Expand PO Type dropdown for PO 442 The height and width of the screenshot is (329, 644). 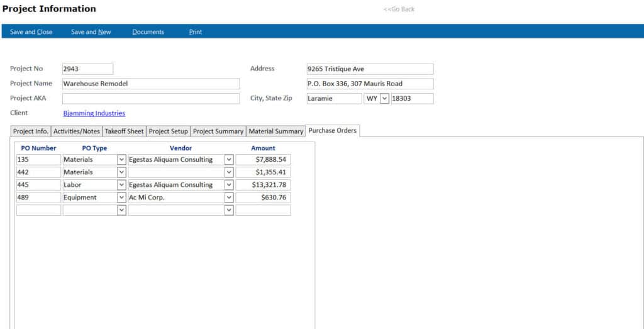pos(121,172)
